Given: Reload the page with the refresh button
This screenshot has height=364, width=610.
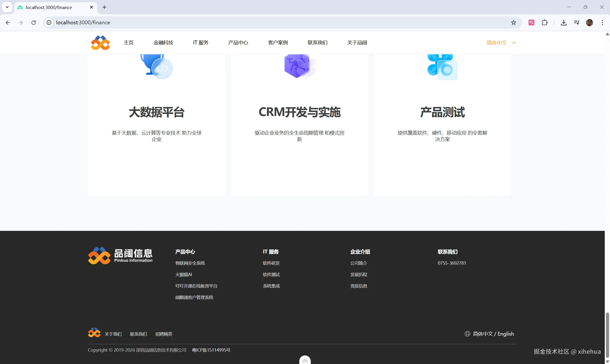Looking at the screenshot, I should point(34,23).
